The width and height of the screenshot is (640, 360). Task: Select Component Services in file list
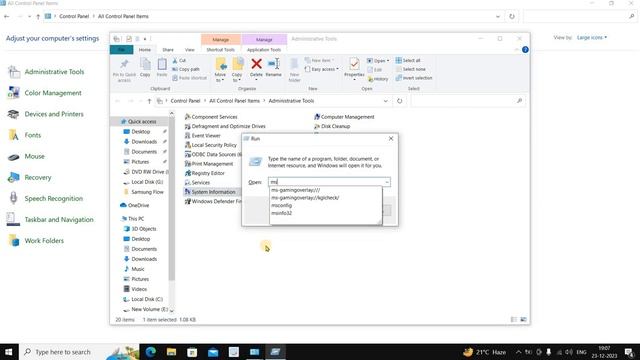pos(211,117)
